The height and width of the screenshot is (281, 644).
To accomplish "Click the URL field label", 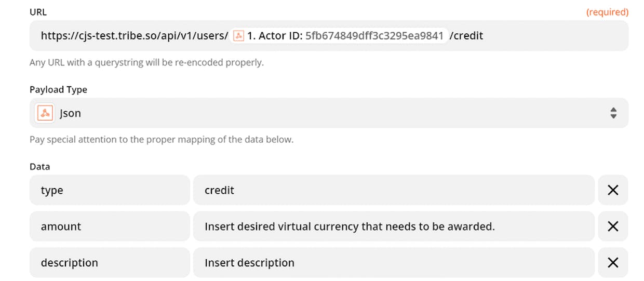I will point(38,12).
